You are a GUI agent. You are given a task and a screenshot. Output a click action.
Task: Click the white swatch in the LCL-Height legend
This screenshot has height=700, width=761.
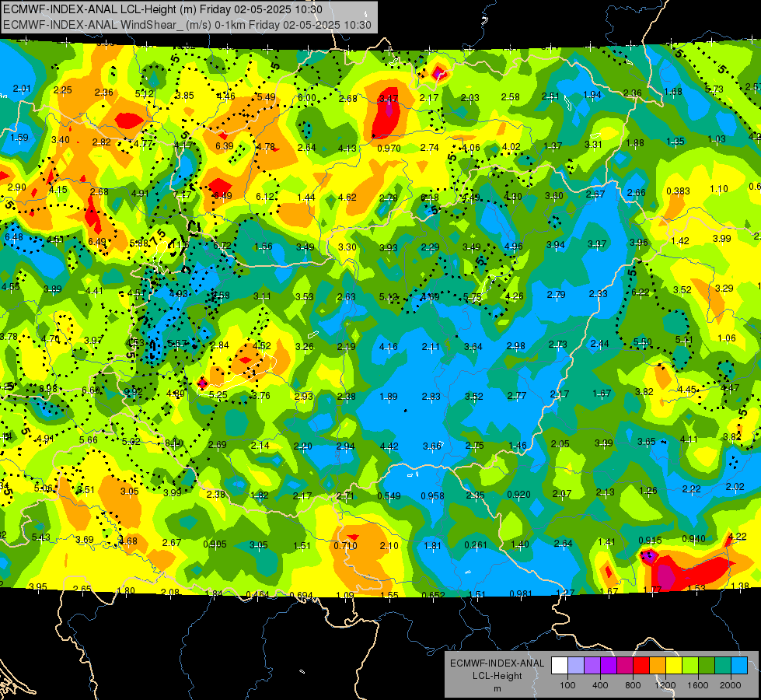(x=559, y=666)
